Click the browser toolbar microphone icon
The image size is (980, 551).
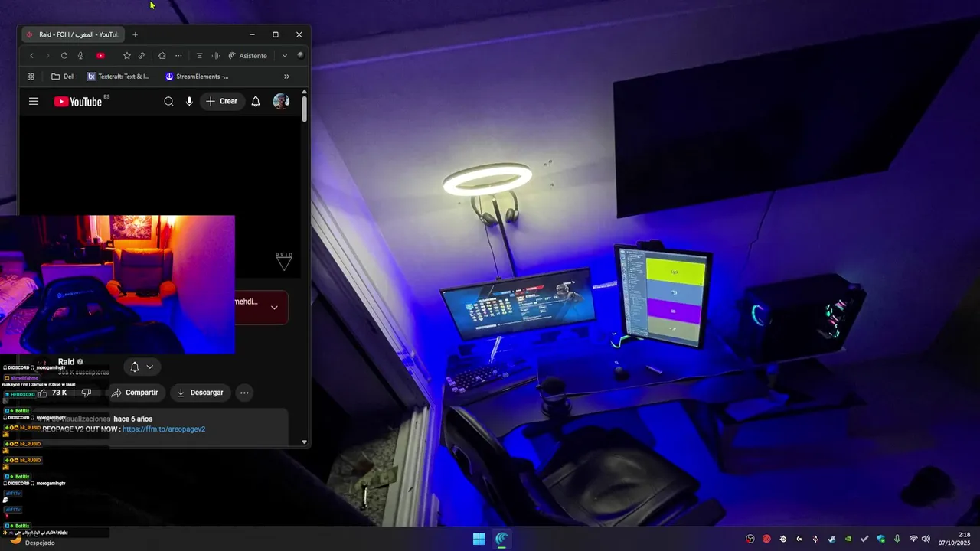point(80,56)
